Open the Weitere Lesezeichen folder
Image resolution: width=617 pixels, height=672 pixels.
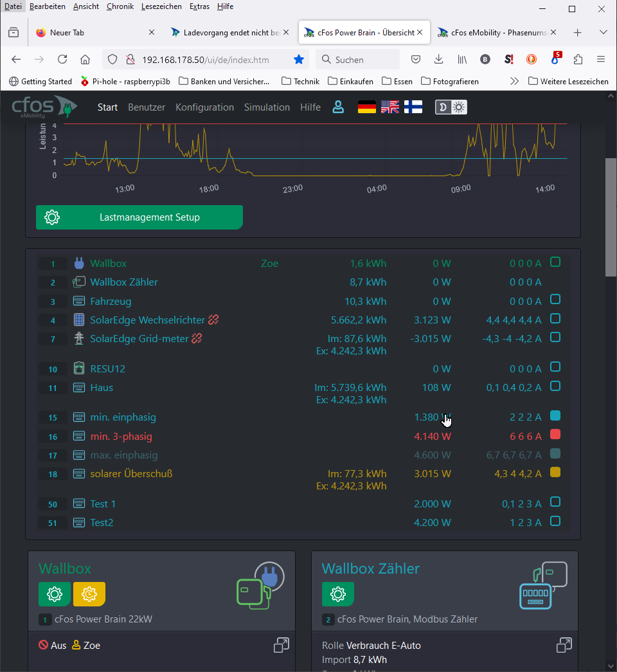point(568,82)
